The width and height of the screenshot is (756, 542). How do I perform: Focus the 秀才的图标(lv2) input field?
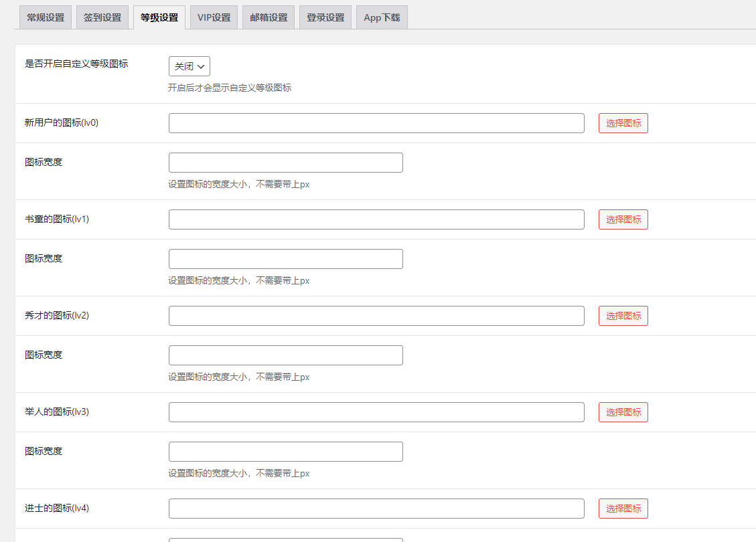pos(376,316)
